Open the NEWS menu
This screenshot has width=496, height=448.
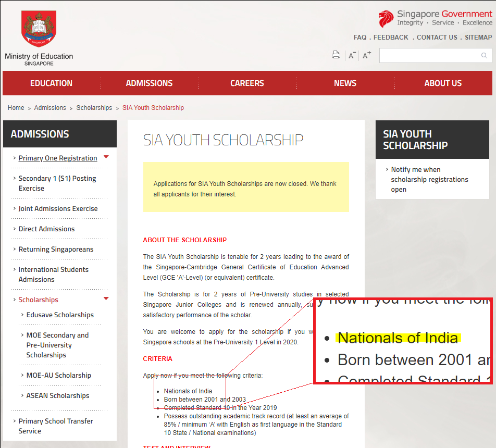coord(345,83)
